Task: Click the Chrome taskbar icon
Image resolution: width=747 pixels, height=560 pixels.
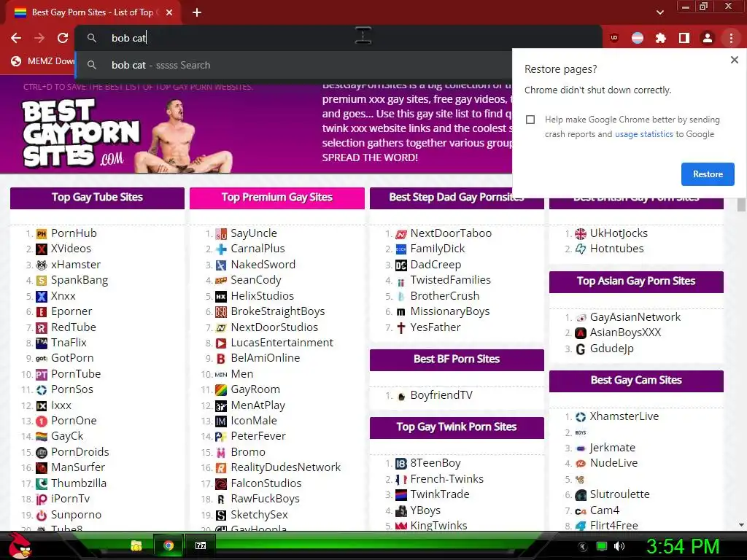Action: click(169, 545)
